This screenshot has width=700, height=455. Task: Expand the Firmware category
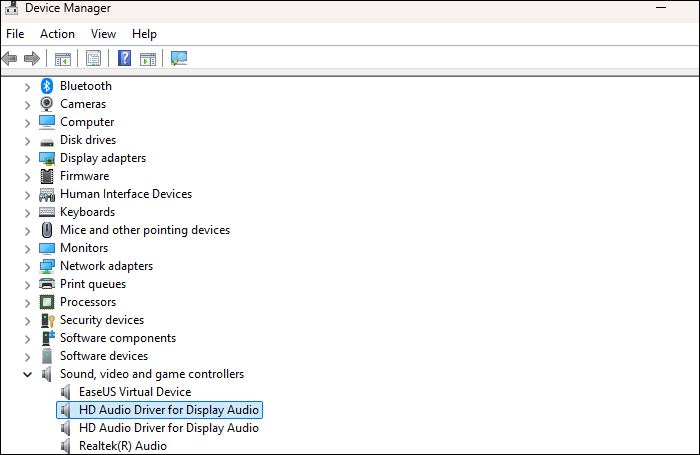[27, 177]
